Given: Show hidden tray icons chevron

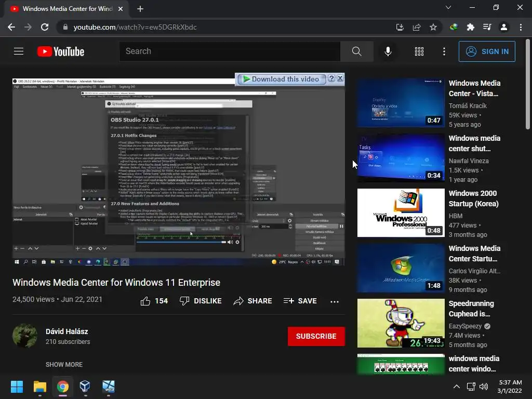Looking at the screenshot, I should pos(457,387).
